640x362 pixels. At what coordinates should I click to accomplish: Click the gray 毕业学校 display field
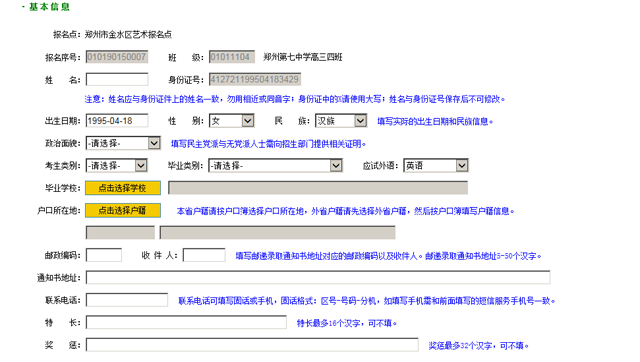coord(318,188)
